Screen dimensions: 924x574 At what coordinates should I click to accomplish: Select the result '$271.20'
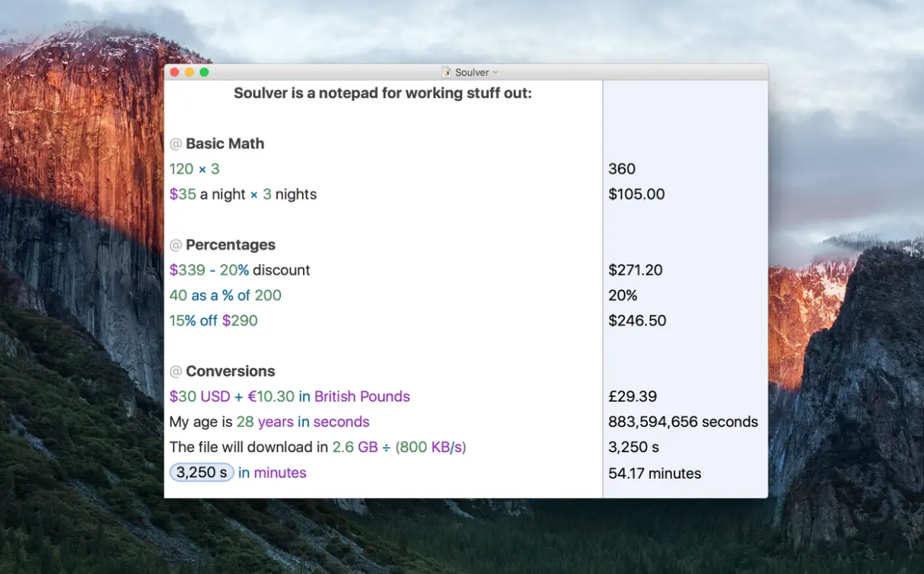point(636,270)
